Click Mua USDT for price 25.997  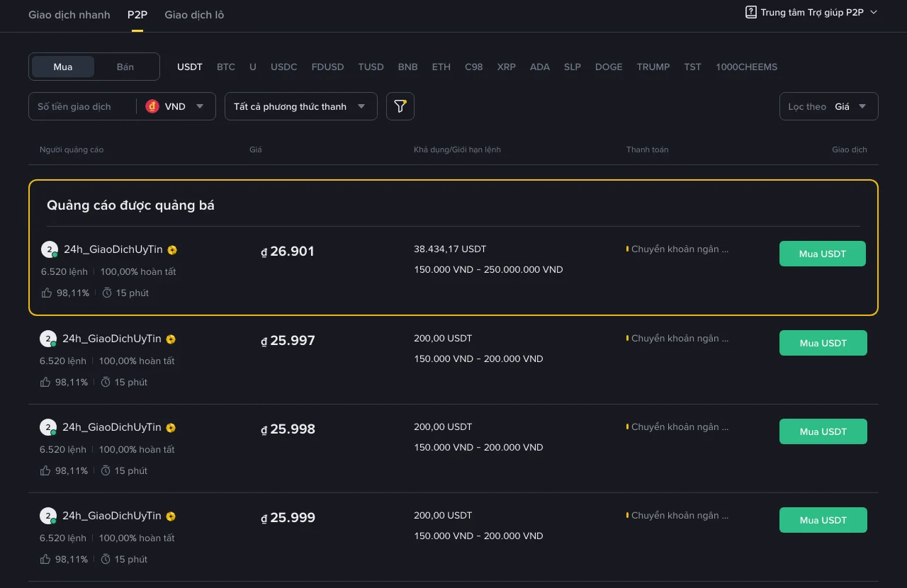pyautogui.click(x=823, y=343)
